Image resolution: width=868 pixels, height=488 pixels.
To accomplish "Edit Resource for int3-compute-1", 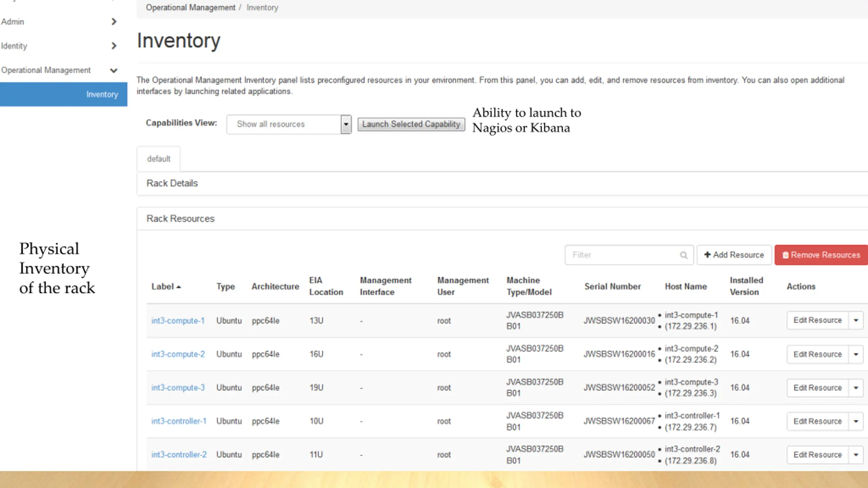I will [x=817, y=320].
